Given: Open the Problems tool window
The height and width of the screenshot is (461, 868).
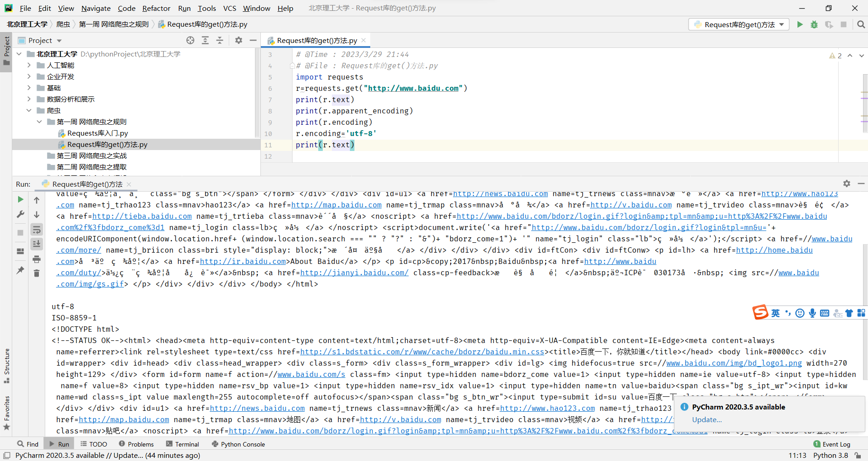Looking at the screenshot, I should pos(136,444).
